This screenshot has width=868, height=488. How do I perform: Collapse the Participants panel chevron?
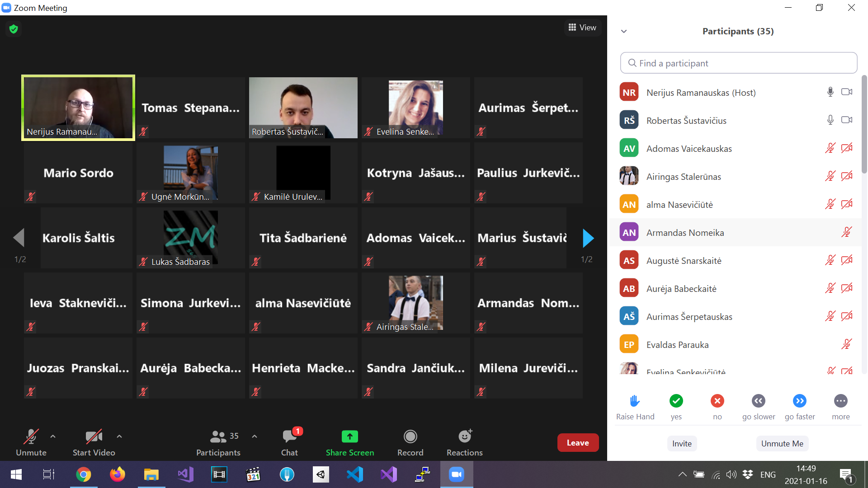(x=624, y=31)
